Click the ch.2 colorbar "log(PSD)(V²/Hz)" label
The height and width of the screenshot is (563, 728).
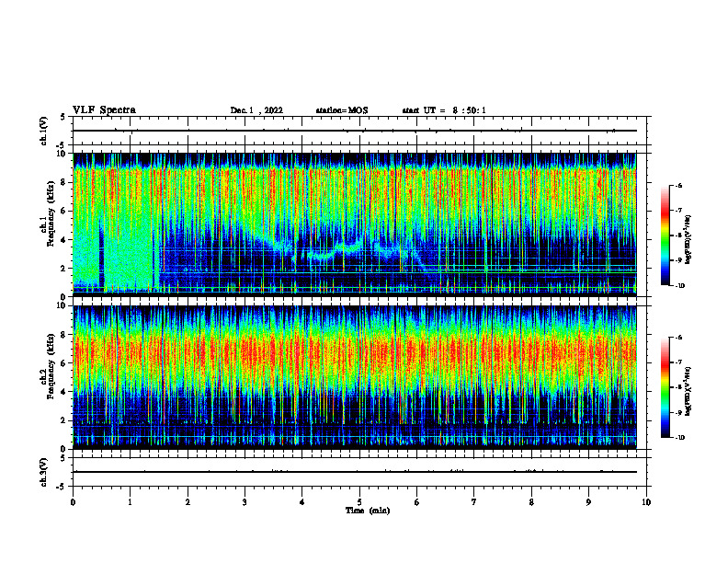coord(688,392)
